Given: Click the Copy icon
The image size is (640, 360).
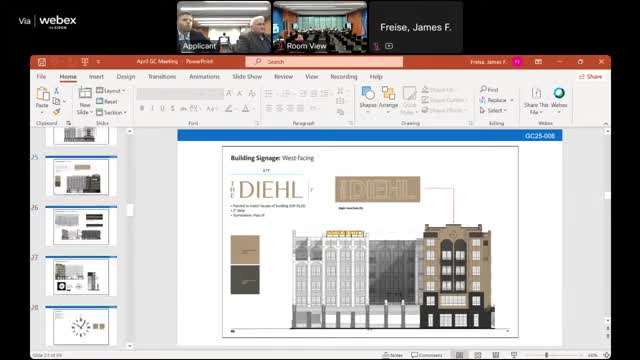Looking at the screenshot, I should 57,101.
